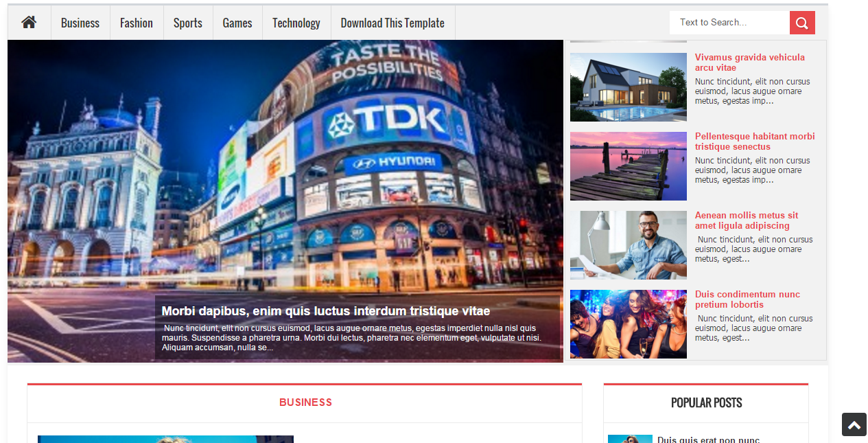
Task: Open popular post Duis quis erat non nunc
Action: 708,440
